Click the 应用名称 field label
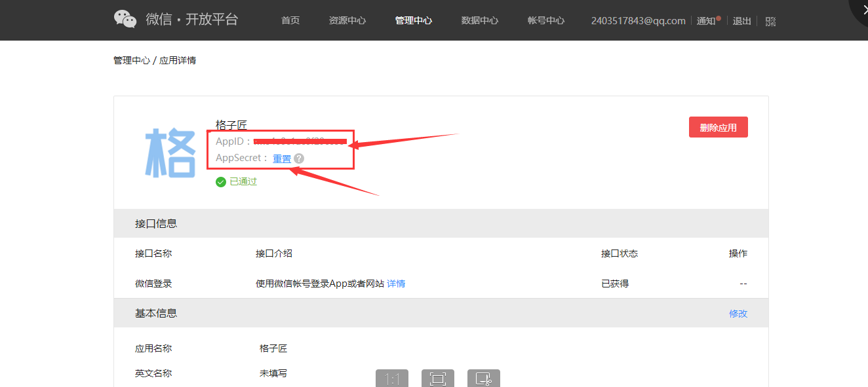868x387 pixels. 153,348
